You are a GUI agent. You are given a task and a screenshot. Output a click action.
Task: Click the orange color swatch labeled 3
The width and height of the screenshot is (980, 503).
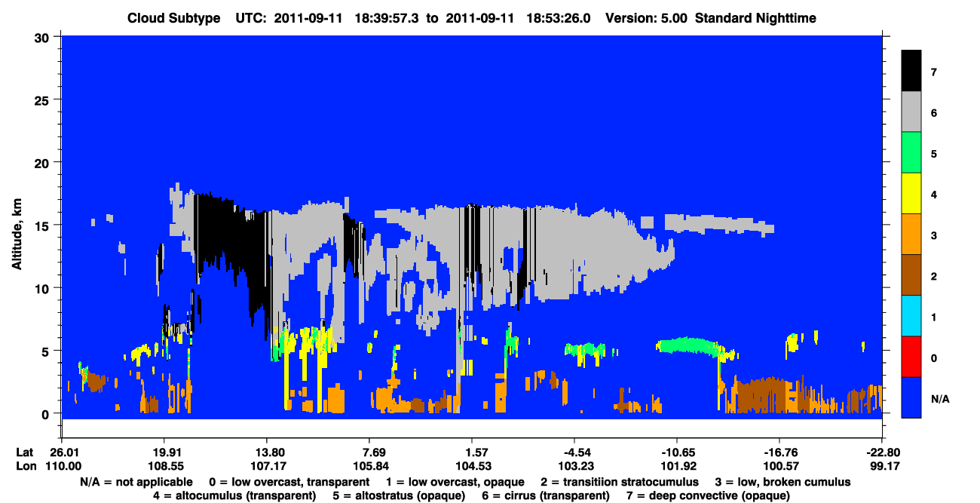click(911, 234)
